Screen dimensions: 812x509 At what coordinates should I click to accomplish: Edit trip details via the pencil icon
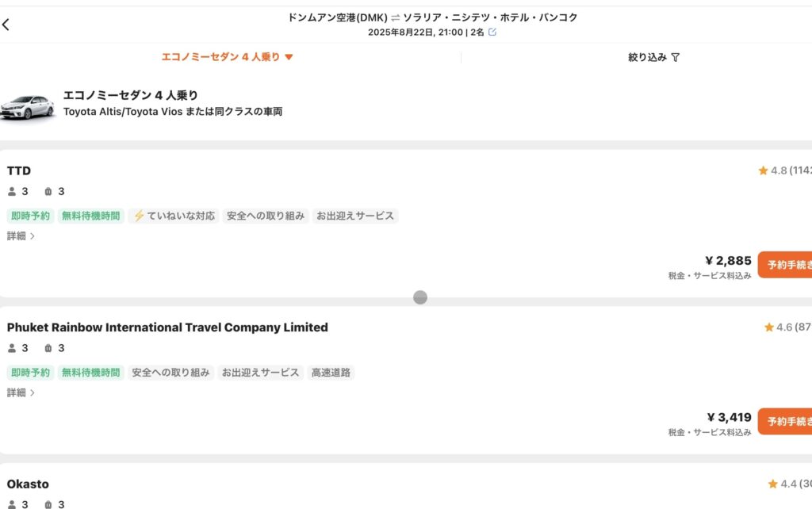click(492, 32)
